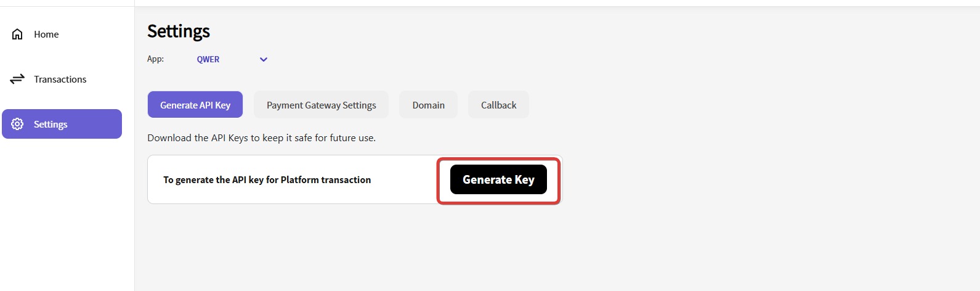Open the Home sidebar label
Image resolution: width=980 pixels, height=291 pixels.
coord(46,35)
